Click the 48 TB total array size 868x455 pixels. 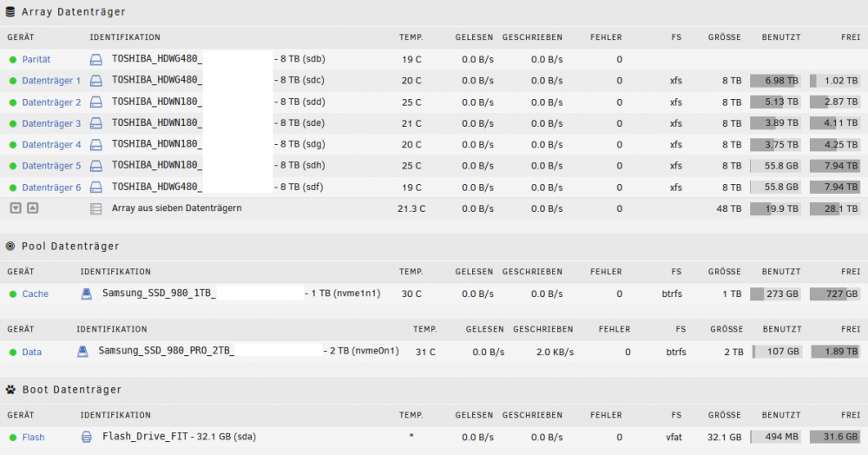pos(728,208)
